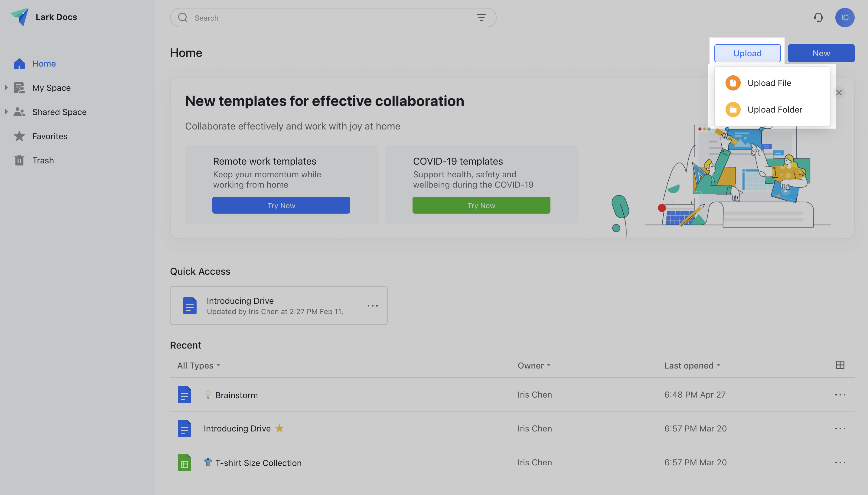Open more options for Brainstorm
The height and width of the screenshot is (495, 868).
(840, 395)
